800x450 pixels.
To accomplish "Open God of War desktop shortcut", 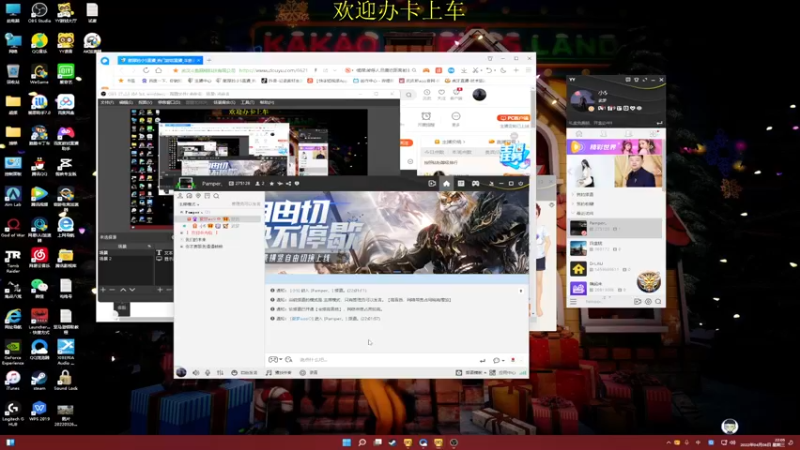I will [x=13, y=228].
